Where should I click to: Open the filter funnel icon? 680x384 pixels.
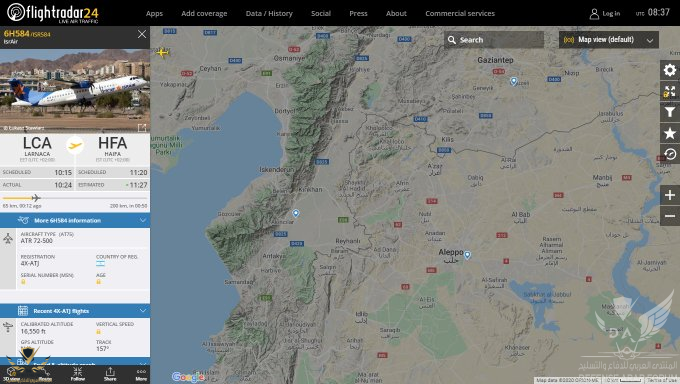[670, 112]
